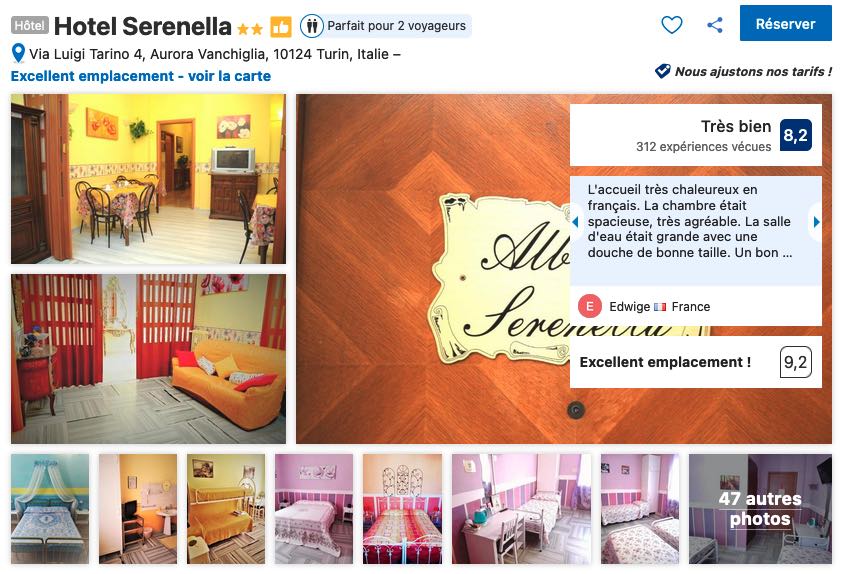Open the yellow dining room photo
The image size is (842, 574).
pos(148,179)
